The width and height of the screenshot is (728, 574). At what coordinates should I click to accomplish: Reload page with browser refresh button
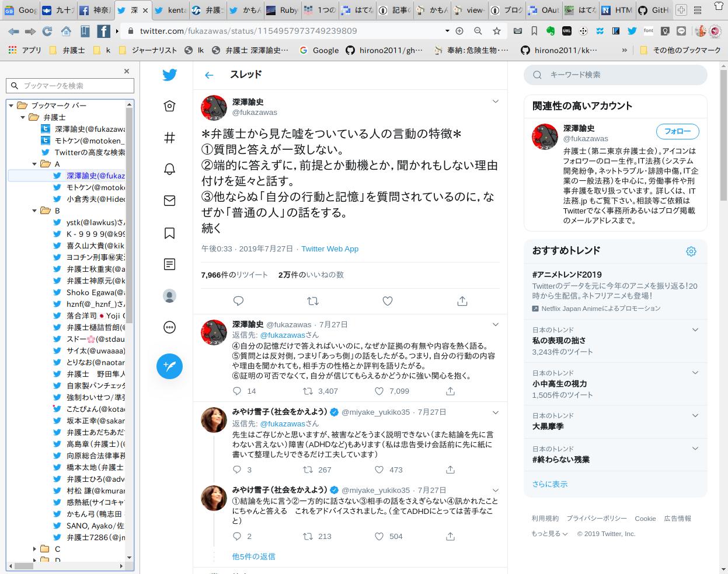coord(47,31)
